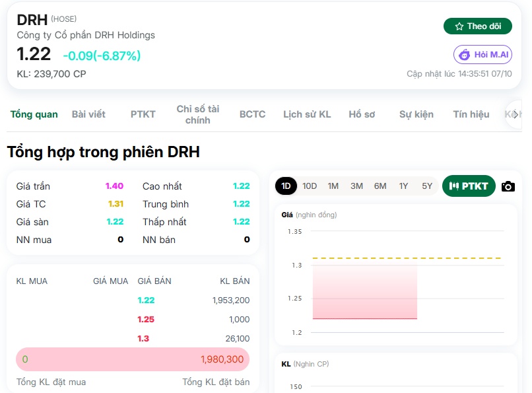The width and height of the screenshot is (532, 393).
Task: Switch chart to 3M range
Action: 356,186
